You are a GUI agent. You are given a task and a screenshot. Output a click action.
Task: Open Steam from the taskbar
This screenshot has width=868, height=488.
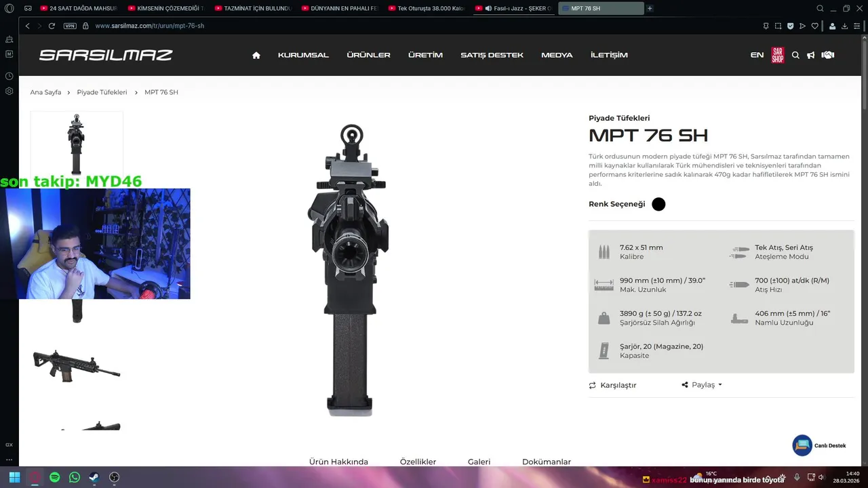[94, 477]
